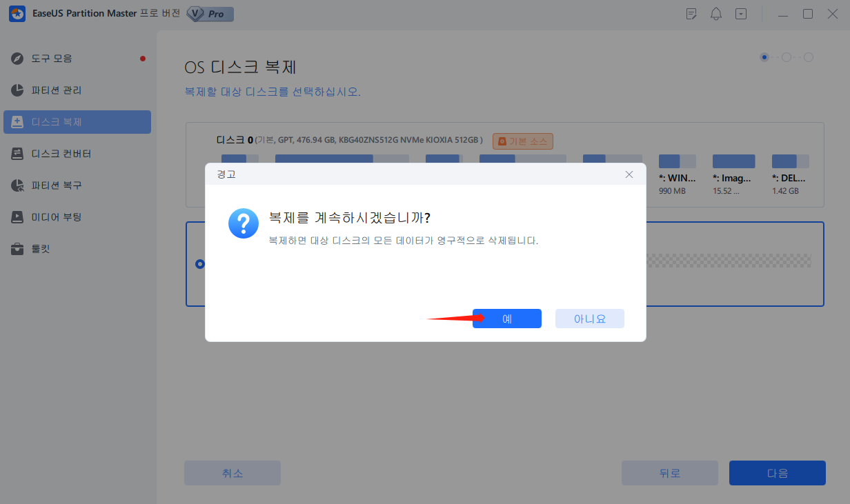The height and width of the screenshot is (504, 850).
Task: Go to 디스크 컨버터 in sidebar
Action: (x=77, y=154)
